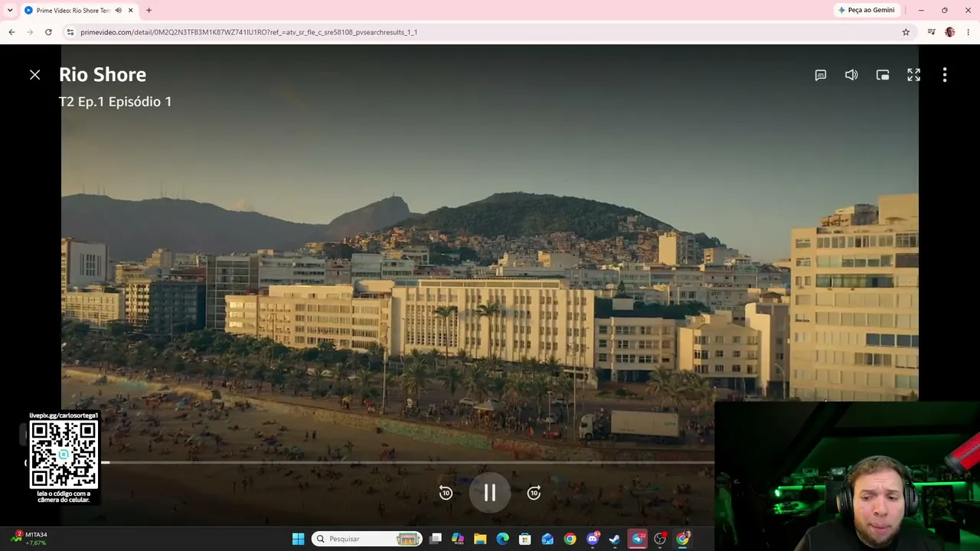Image resolution: width=980 pixels, height=551 pixels.
Task: Open the Chrome profile avatar
Action: [x=950, y=32]
